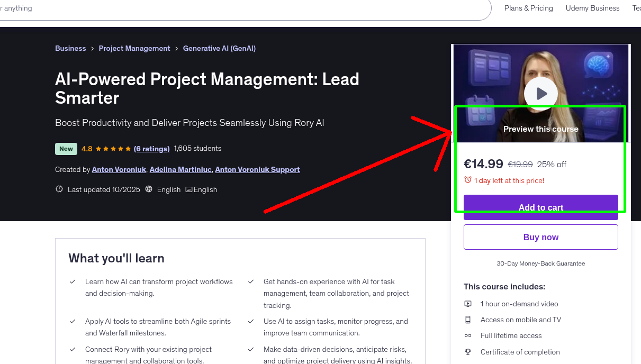This screenshot has height=364, width=641.
Task: Open Udemy Business
Action: pyautogui.click(x=592, y=8)
